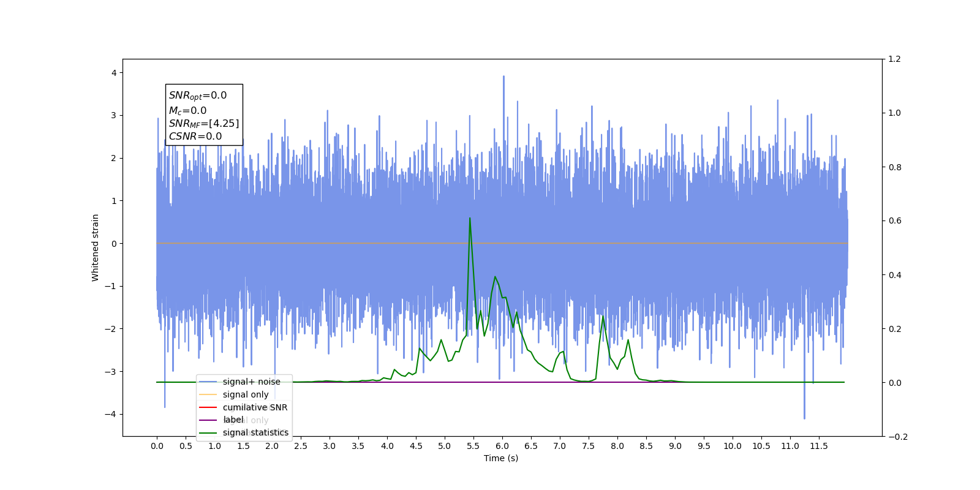The width and height of the screenshot is (980, 490).
Task: Click the 0.4 tick on the right axis
Action: [895, 275]
